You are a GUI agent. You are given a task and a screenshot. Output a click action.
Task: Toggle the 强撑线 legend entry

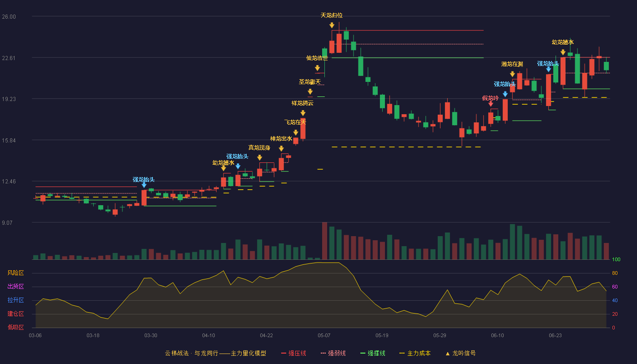(x=373, y=353)
